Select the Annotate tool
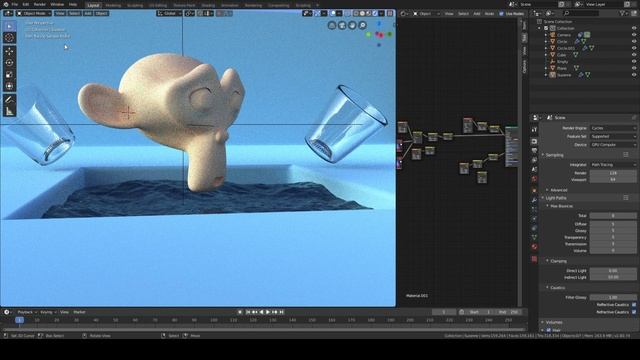Viewport: 640px width, 360px height. (9, 100)
